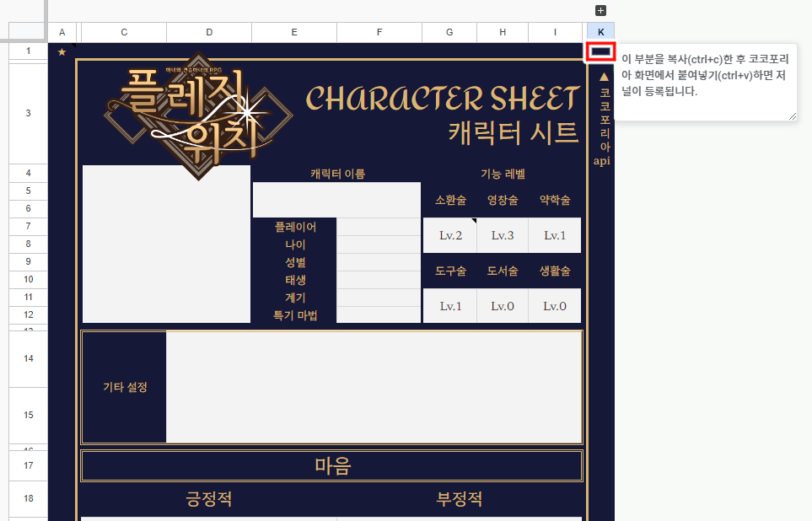Click the 캐릭터 시트 Korean title
This screenshot has width=812, height=521.
coord(514,132)
